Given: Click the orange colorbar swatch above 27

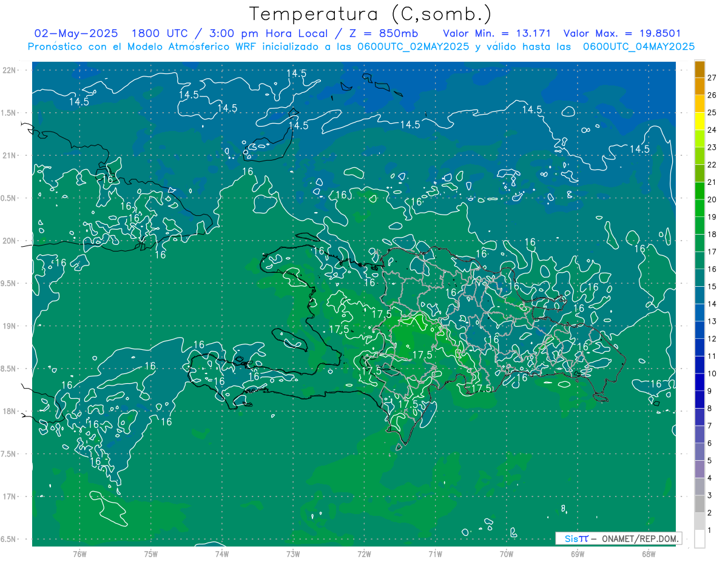Looking at the screenshot, I should (699, 69).
